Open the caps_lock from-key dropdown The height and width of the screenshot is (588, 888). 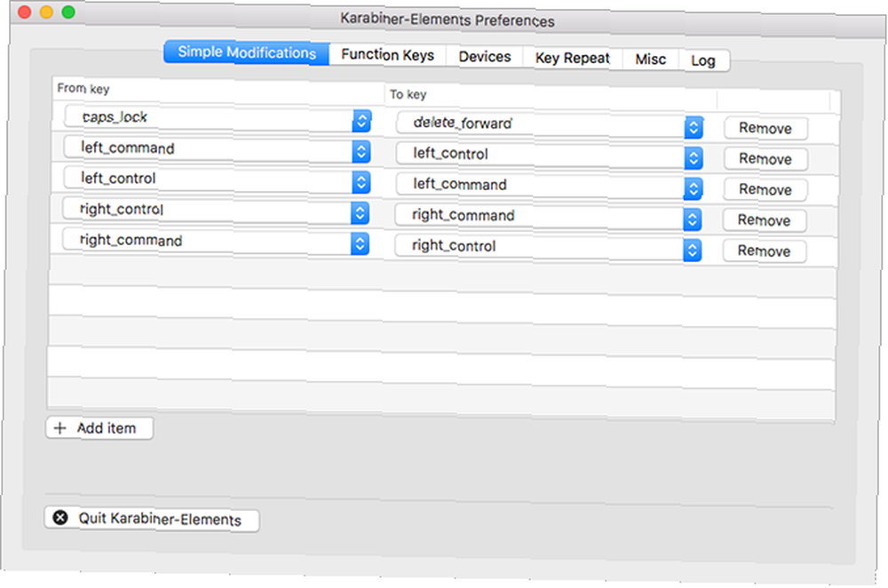218,118
